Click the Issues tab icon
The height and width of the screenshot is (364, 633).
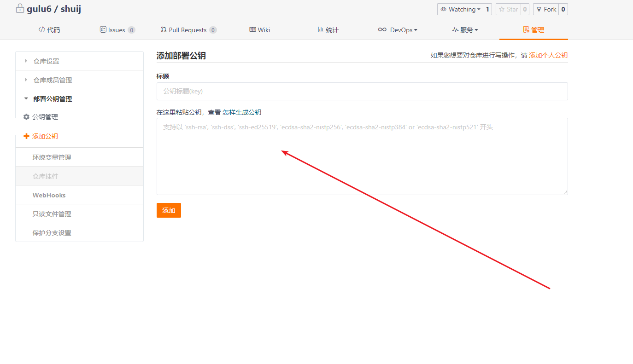coord(103,29)
